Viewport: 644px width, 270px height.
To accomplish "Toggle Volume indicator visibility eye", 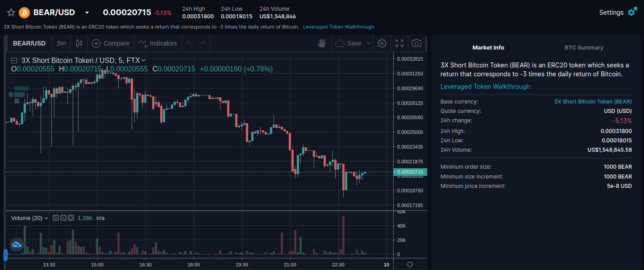I will (56, 218).
